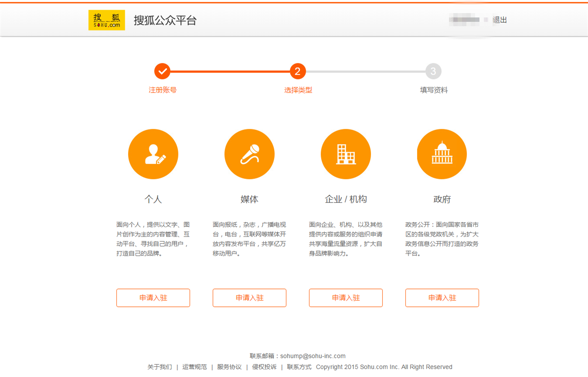Click the completed 注册账号 checkmark icon
The image size is (588, 377).
163,71
